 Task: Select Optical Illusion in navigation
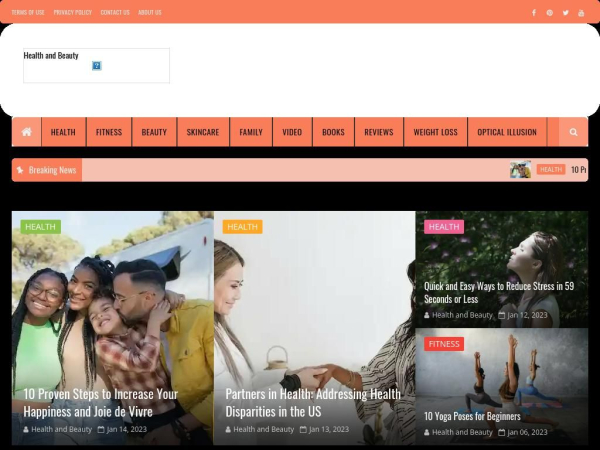click(506, 132)
